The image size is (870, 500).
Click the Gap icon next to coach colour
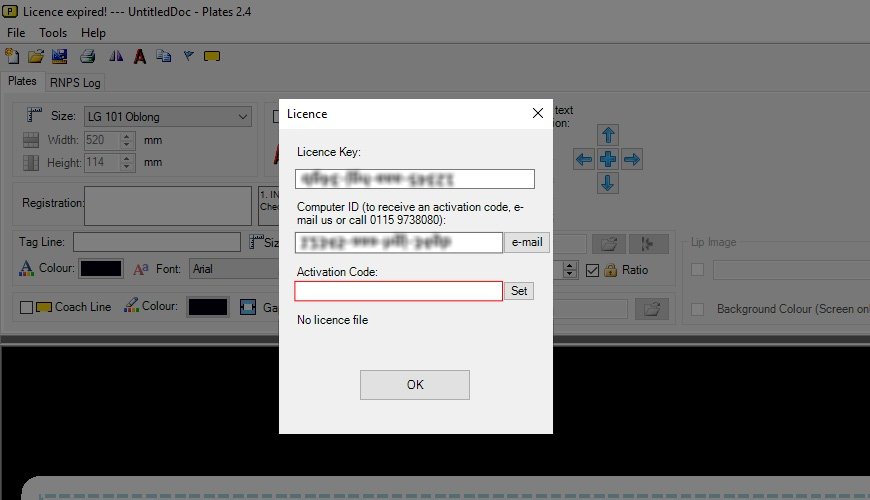click(248, 307)
